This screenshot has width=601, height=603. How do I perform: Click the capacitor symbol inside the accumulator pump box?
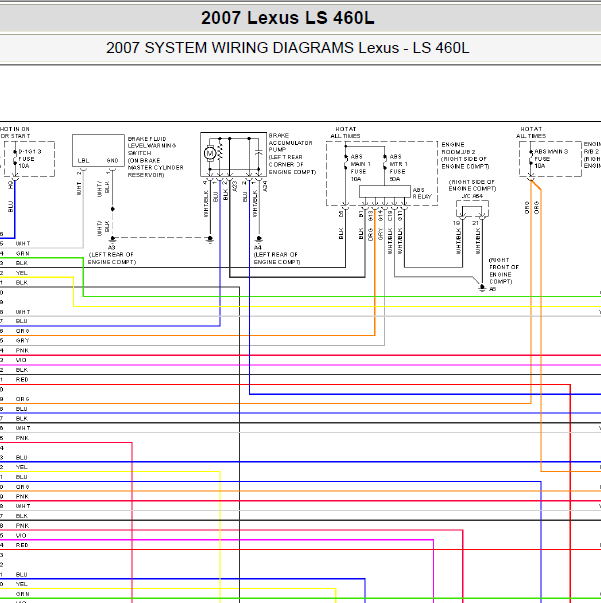pos(259,153)
